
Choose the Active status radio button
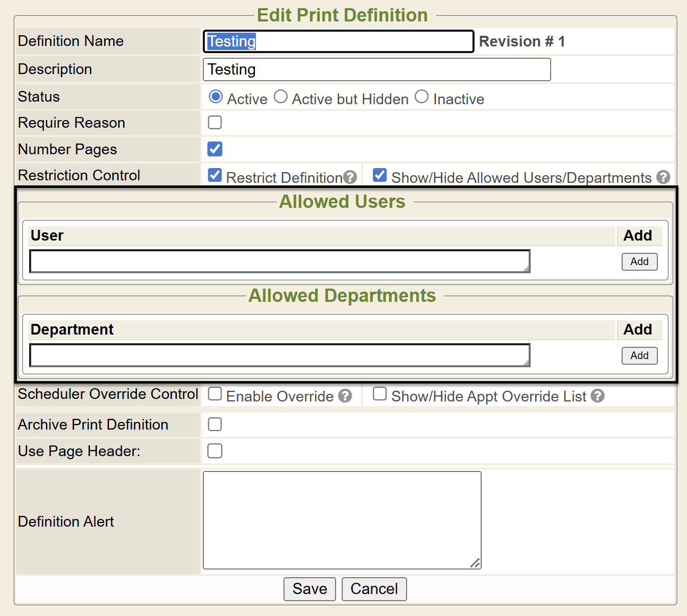point(216,97)
